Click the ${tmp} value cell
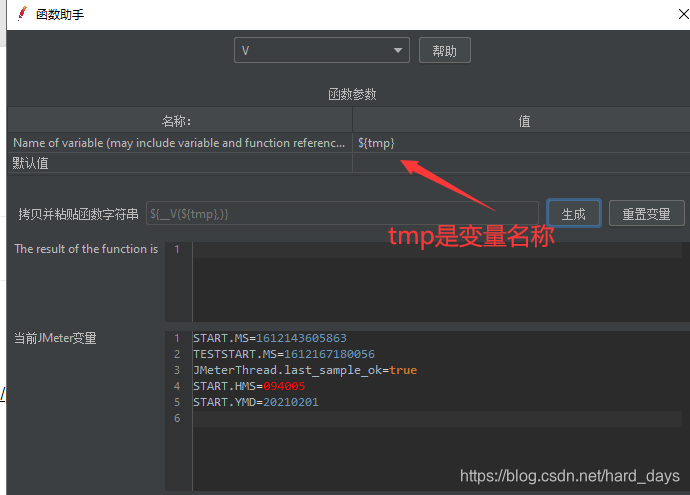Screen dimensions: 690x495 click(x=521, y=143)
